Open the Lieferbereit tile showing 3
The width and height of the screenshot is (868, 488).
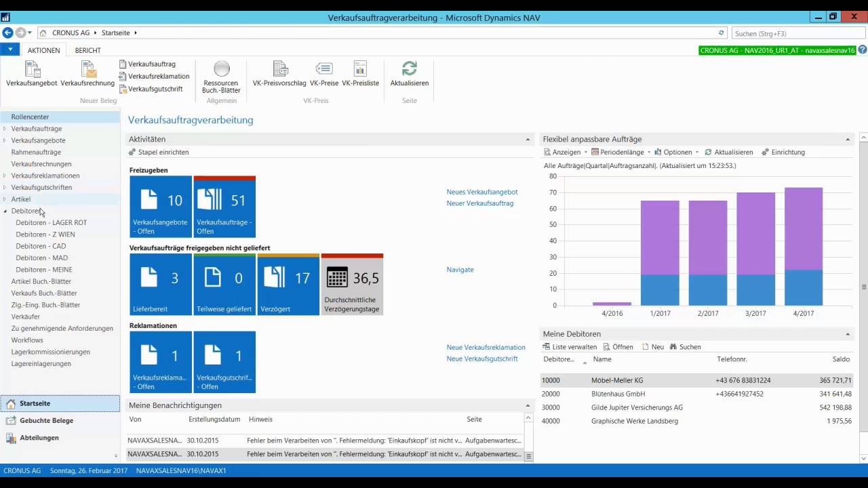pyautogui.click(x=161, y=285)
